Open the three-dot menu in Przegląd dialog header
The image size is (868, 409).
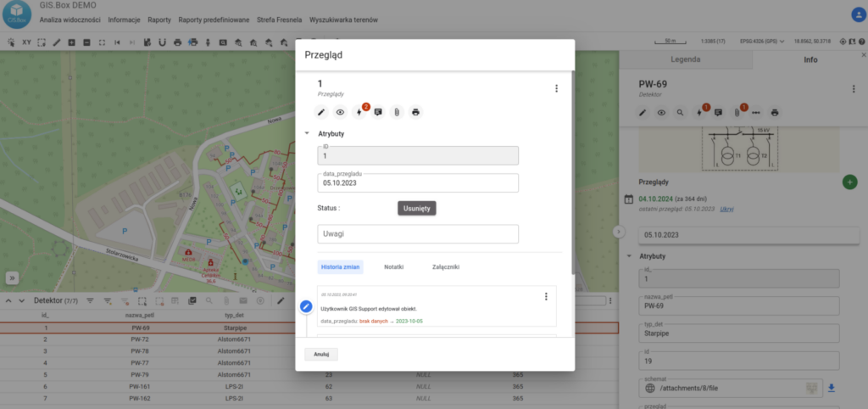click(x=556, y=88)
